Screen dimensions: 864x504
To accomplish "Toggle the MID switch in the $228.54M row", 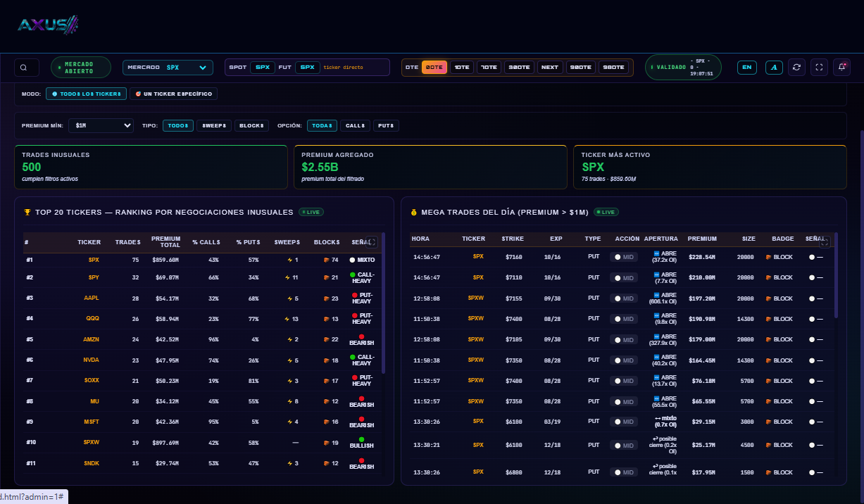I will [624, 258].
